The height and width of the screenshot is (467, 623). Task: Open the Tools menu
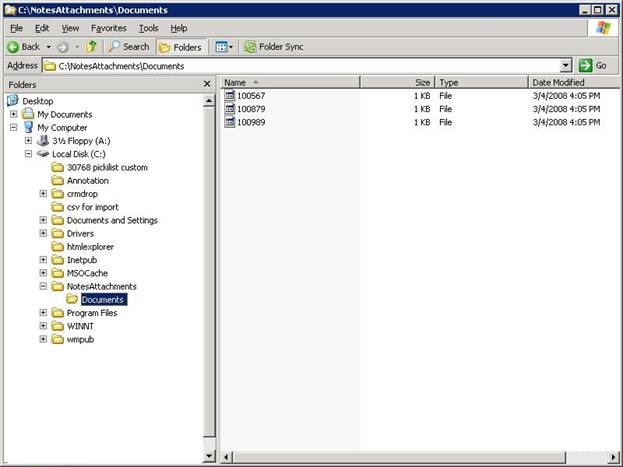(148, 28)
